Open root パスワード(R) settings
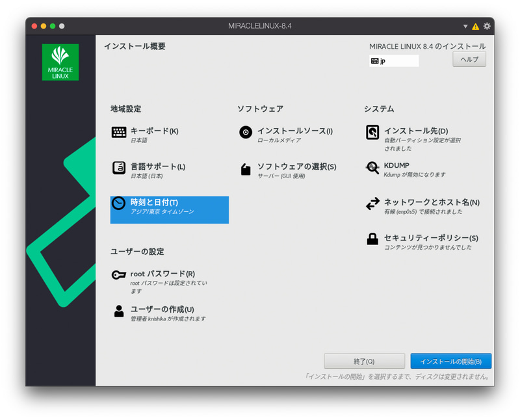Image resolution: width=520 pixels, height=420 pixels. (x=162, y=274)
